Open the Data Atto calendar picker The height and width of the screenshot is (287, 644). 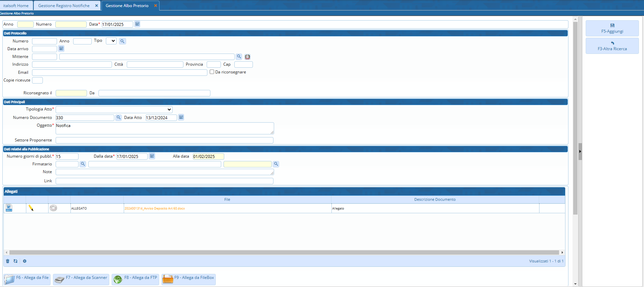(181, 117)
